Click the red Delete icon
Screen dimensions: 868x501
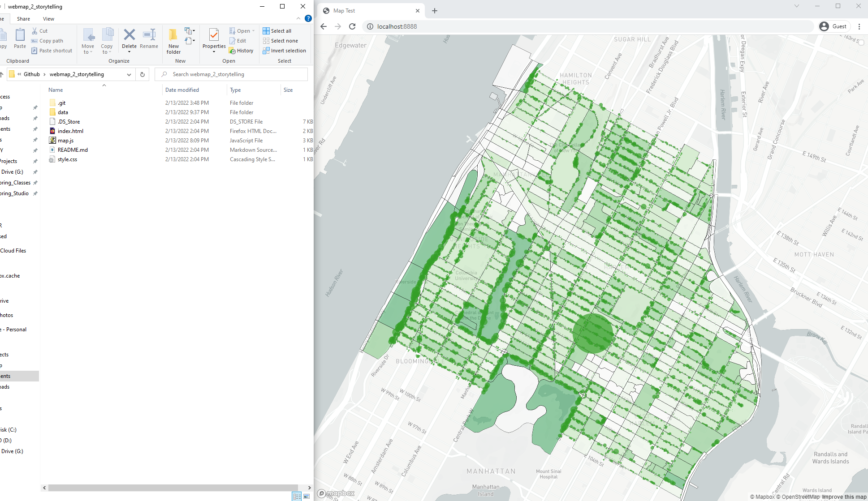click(x=130, y=35)
